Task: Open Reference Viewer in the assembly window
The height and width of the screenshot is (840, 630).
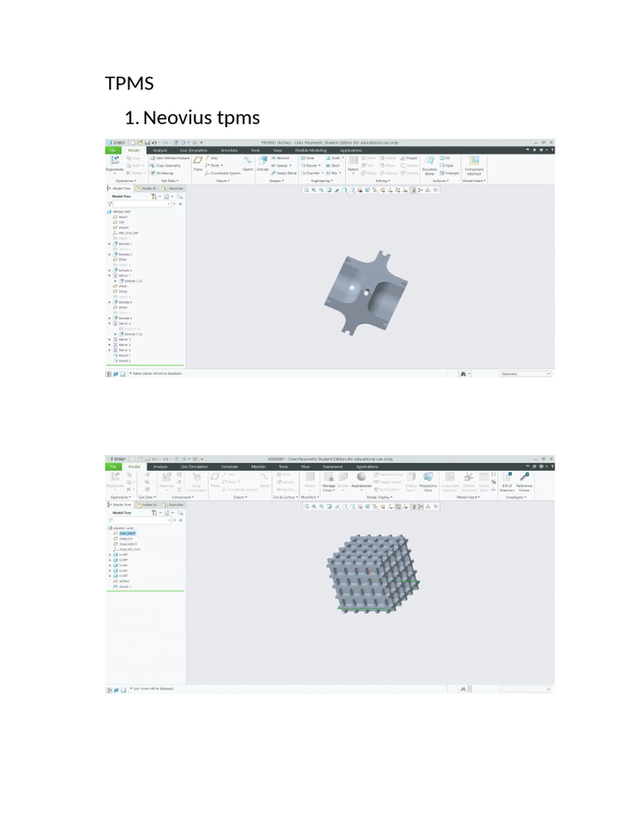Action: (524, 482)
